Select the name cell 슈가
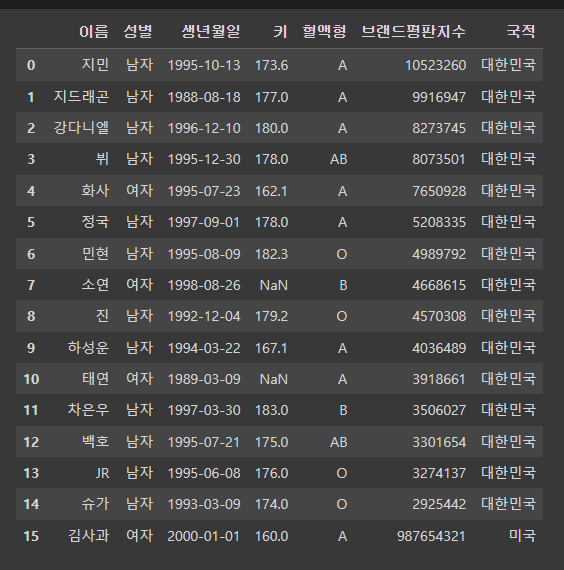This screenshot has width=564, height=570. point(95,504)
